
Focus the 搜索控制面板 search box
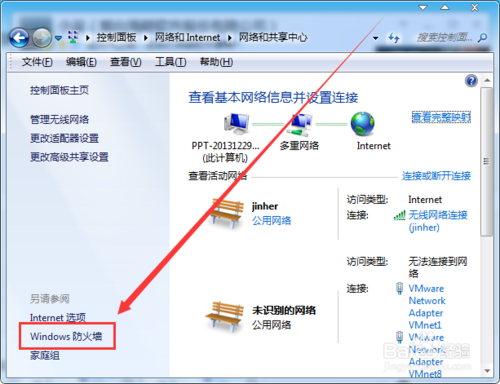(444, 38)
